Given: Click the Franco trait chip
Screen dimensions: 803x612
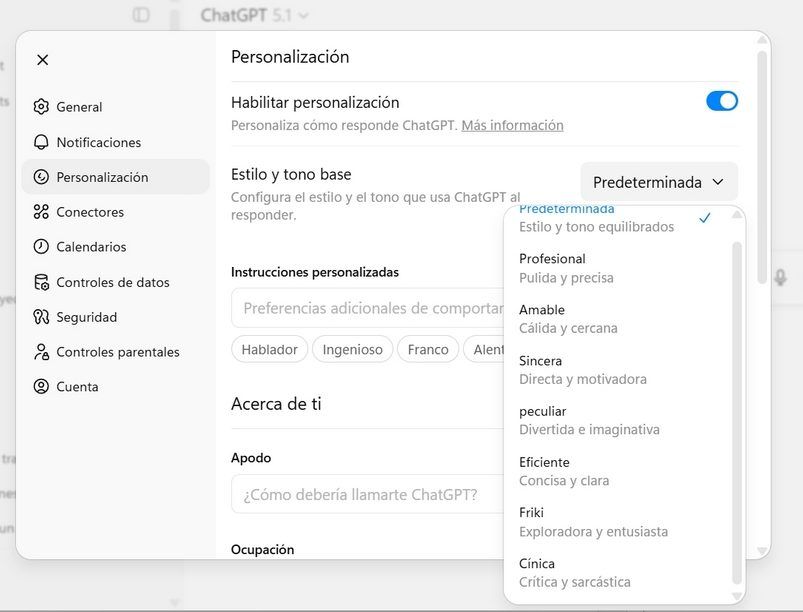Looking at the screenshot, I should pos(427,349).
